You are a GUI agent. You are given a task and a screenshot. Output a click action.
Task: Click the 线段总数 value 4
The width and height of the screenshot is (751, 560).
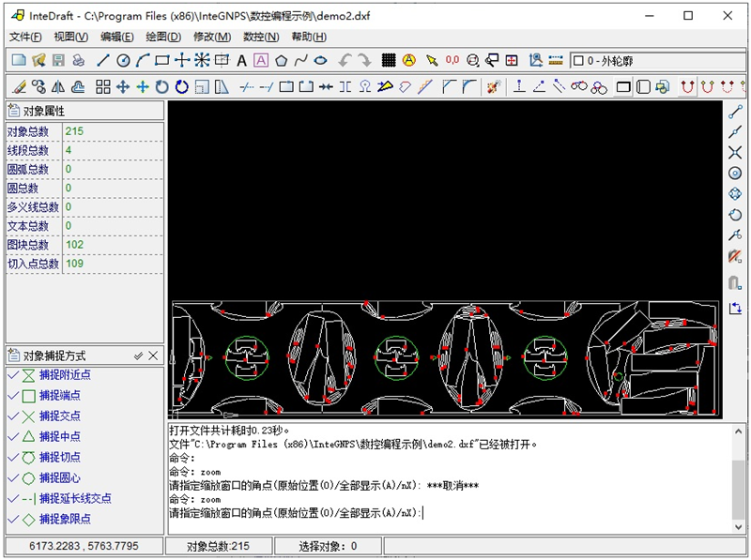[x=69, y=150]
